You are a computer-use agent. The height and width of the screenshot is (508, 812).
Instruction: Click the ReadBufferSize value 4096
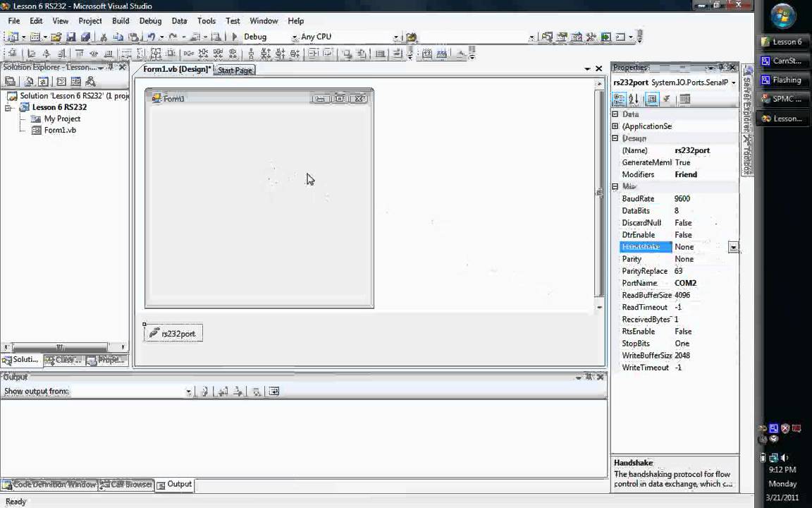pyautogui.click(x=682, y=295)
